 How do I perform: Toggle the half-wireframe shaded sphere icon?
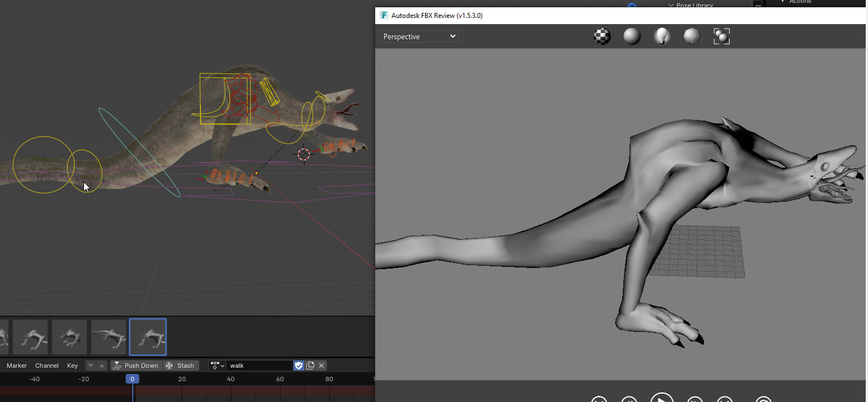[692, 36]
